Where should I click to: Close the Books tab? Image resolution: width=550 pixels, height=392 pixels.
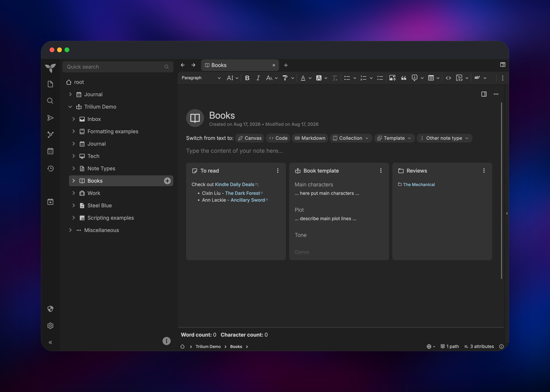(x=274, y=65)
